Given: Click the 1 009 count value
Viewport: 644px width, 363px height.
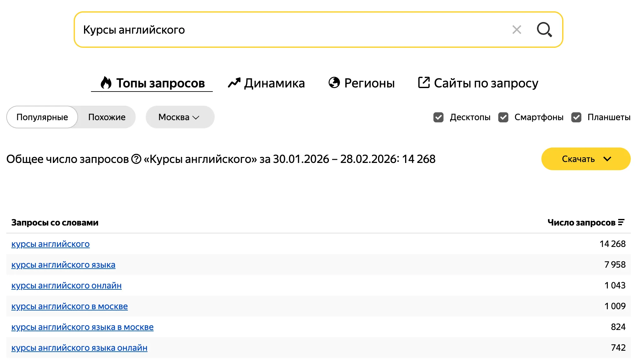Looking at the screenshot, I should [615, 306].
